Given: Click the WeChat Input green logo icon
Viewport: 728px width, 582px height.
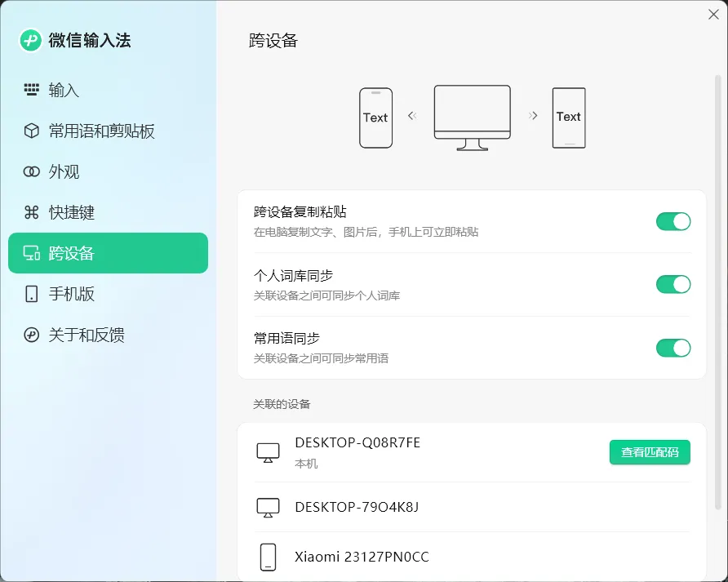Looking at the screenshot, I should (31, 41).
